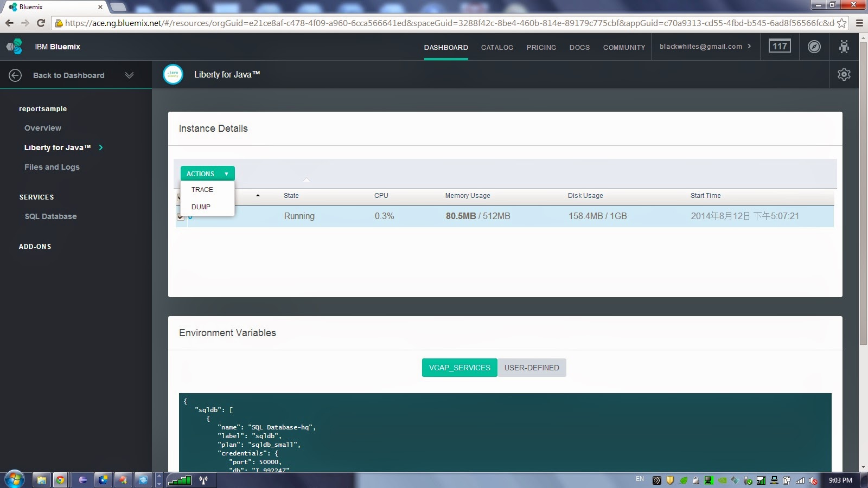Click the circled back arrow icon
This screenshot has width=868, height=488.
[15, 75]
